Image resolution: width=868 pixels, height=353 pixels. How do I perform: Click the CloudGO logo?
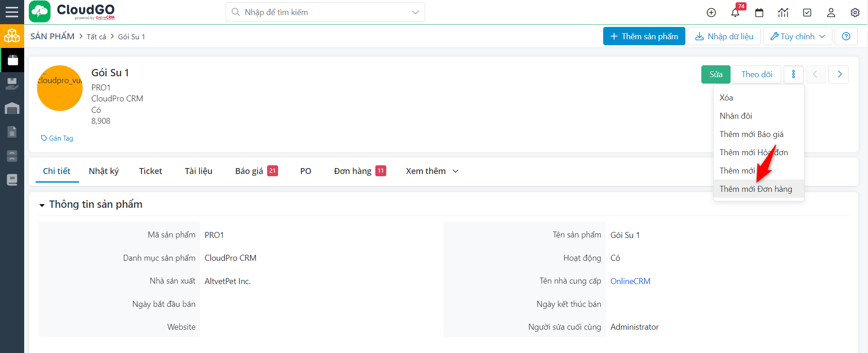72,12
